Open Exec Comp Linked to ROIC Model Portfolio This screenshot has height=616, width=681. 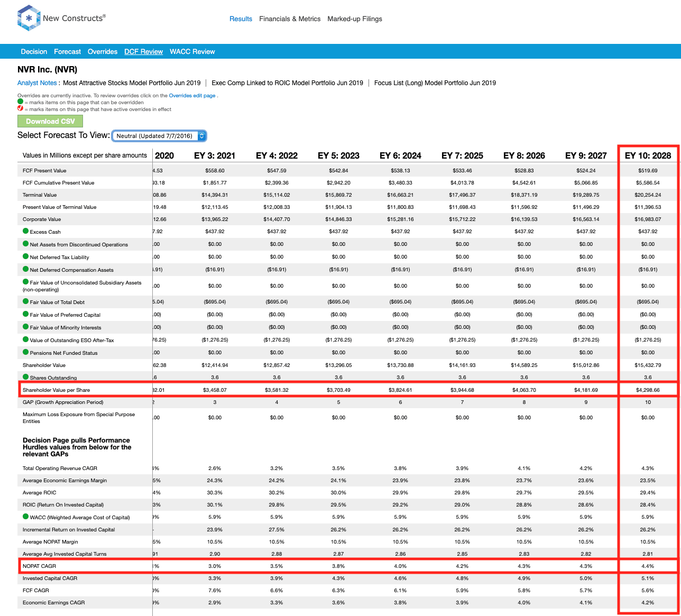pyautogui.click(x=287, y=82)
